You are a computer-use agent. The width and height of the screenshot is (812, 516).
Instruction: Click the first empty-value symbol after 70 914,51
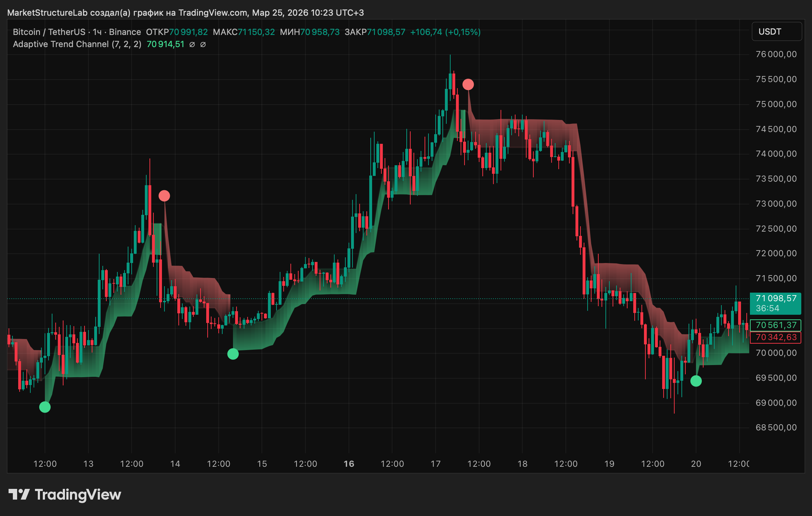[192, 45]
